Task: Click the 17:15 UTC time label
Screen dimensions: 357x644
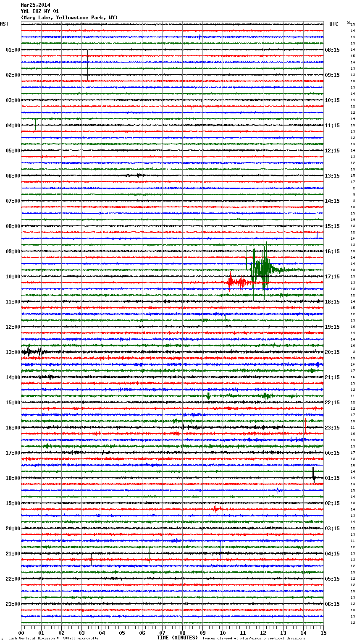Action: coord(332,277)
